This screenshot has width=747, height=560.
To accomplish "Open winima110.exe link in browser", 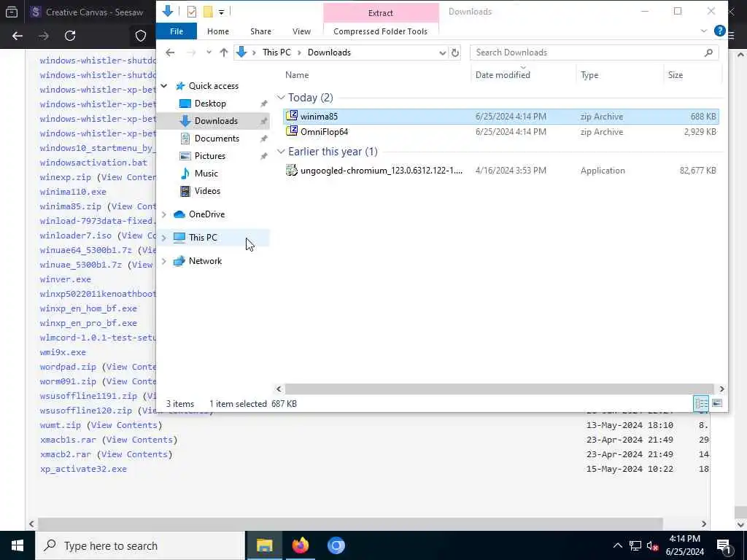I will pos(73,192).
